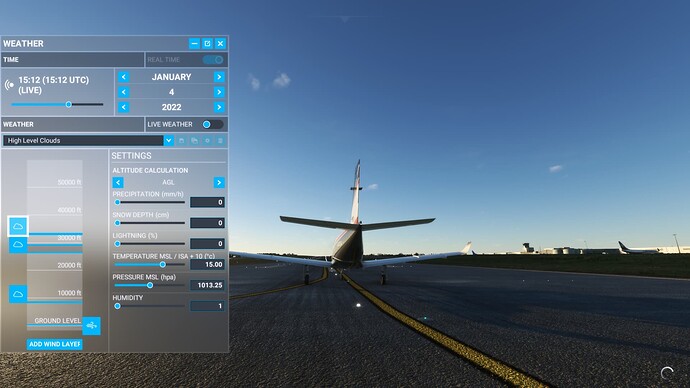Toggle the Real Time switch
Viewport: 690px width, 388px height.
[213, 60]
